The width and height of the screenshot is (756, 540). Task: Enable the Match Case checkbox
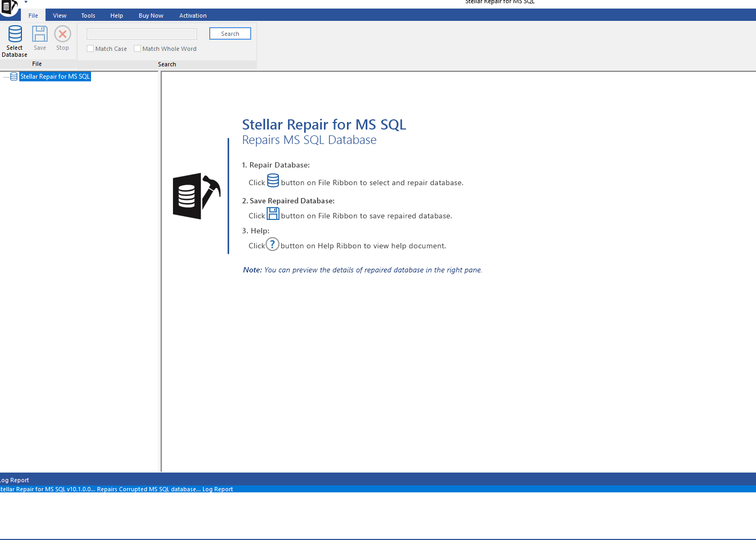tap(90, 49)
